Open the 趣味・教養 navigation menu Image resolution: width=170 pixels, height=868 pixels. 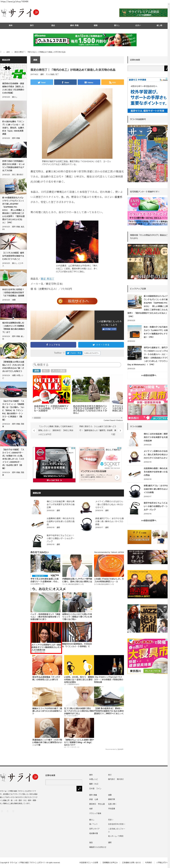(74, 25)
